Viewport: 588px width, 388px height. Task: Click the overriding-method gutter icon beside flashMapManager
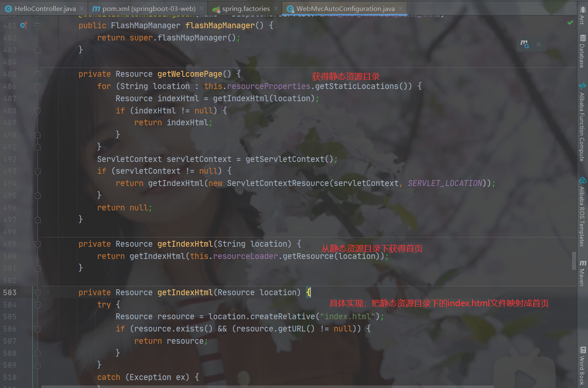[x=23, y=25]
